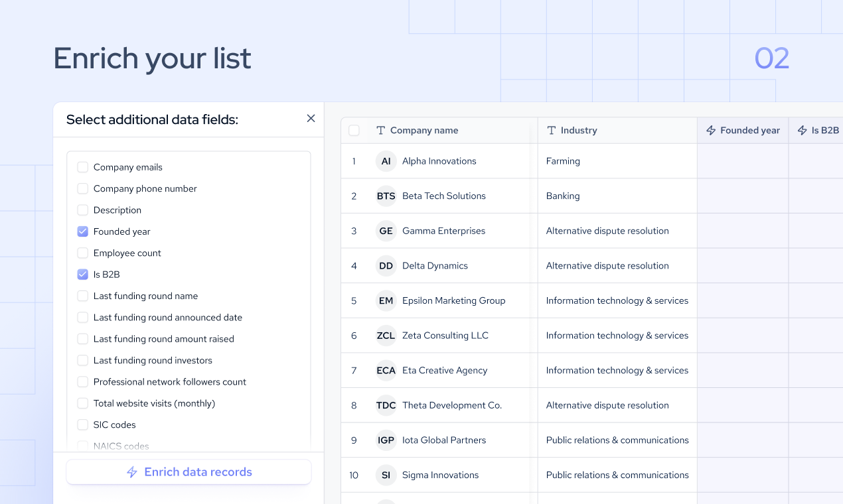Uncheck the Founded year field
843x504 pixels.
click(82, 231)
